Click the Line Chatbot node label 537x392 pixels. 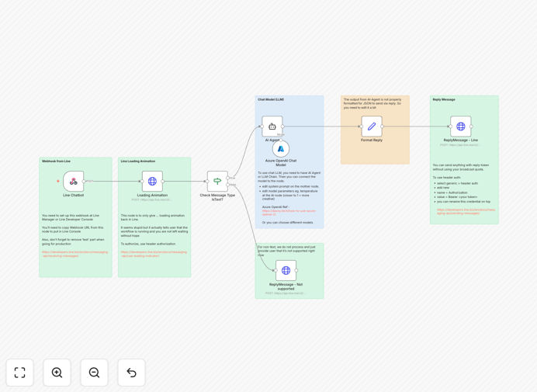(x=73, y=195)
